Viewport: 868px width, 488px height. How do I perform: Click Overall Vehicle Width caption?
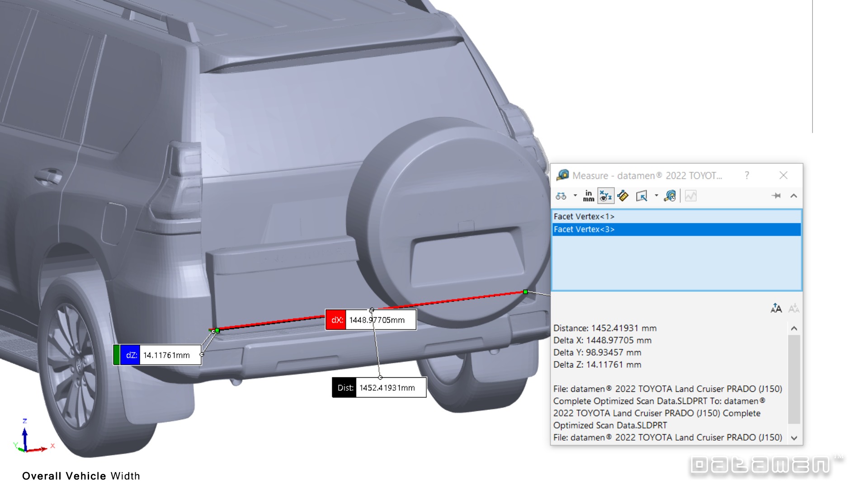[81, 476]
